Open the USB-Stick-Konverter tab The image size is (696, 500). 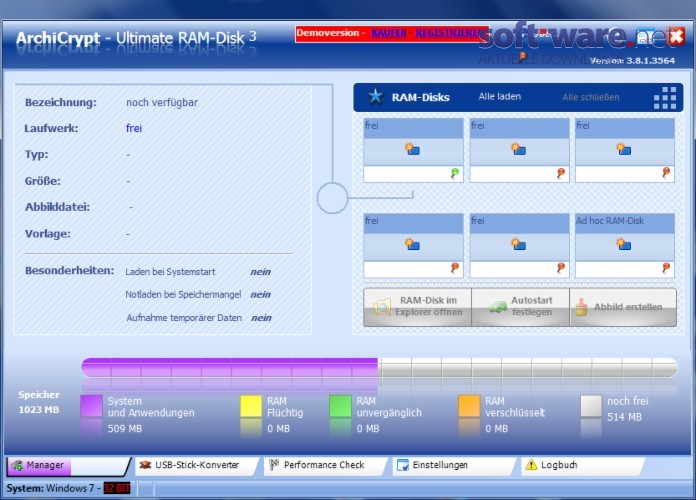pyautogui.click(x=194, y=465)
